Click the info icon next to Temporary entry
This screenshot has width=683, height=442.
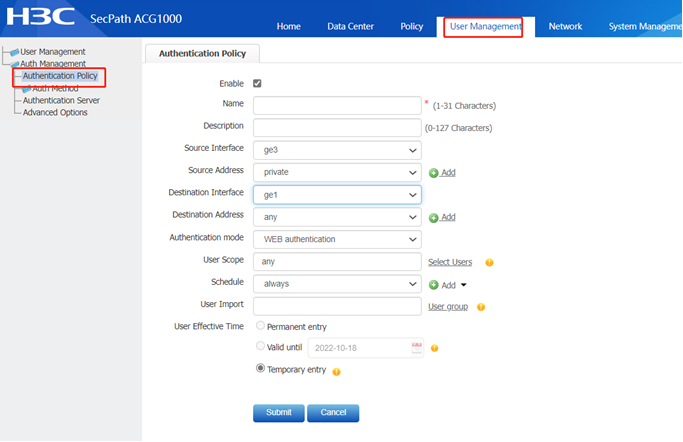336,371
